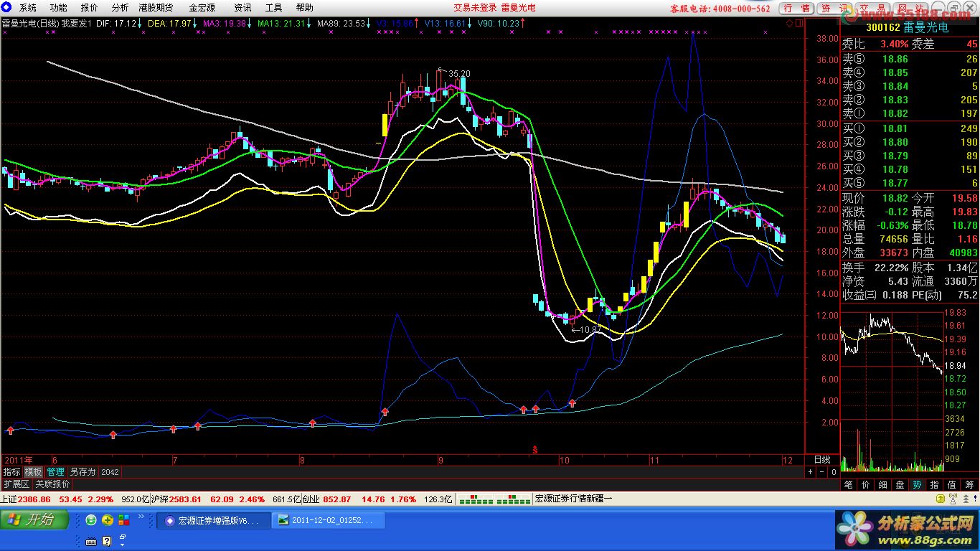Click the 沪深 index value 2583.61
The height and width of the screenshot is (551, 980).
(x=185, y=499)
